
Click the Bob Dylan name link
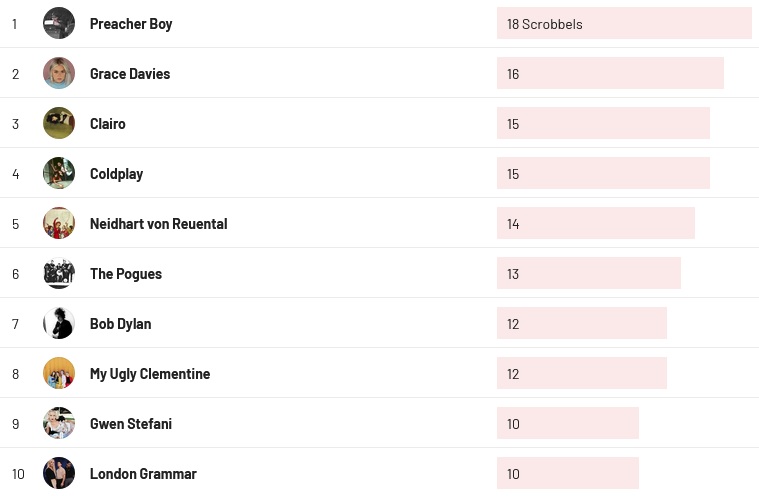coord(121,324)
